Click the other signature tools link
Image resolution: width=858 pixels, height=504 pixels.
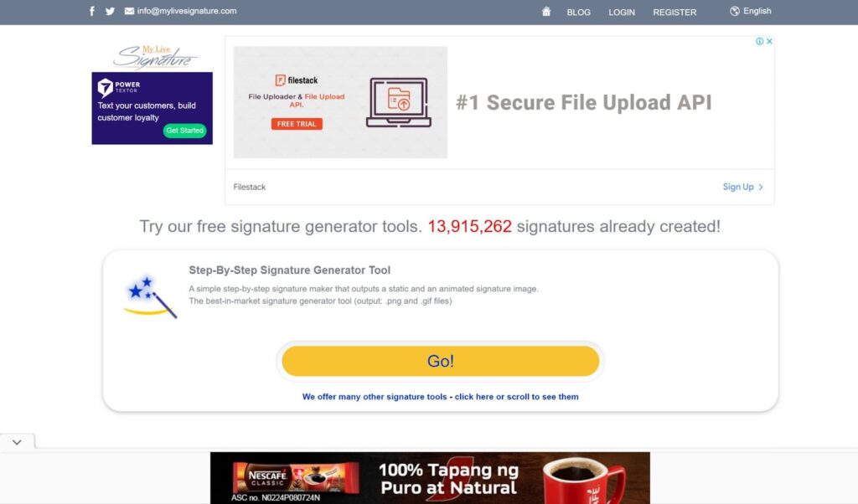click(x=441, y=397)
